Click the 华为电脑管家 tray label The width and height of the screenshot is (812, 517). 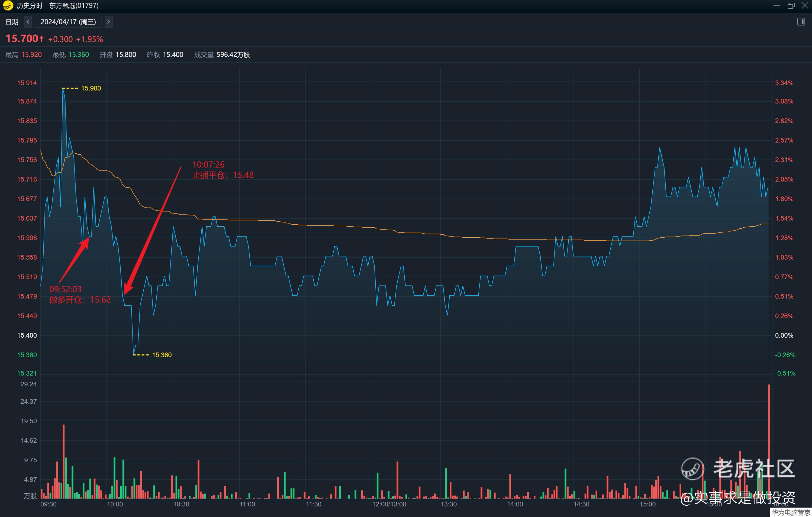click(x=791, y=513)
